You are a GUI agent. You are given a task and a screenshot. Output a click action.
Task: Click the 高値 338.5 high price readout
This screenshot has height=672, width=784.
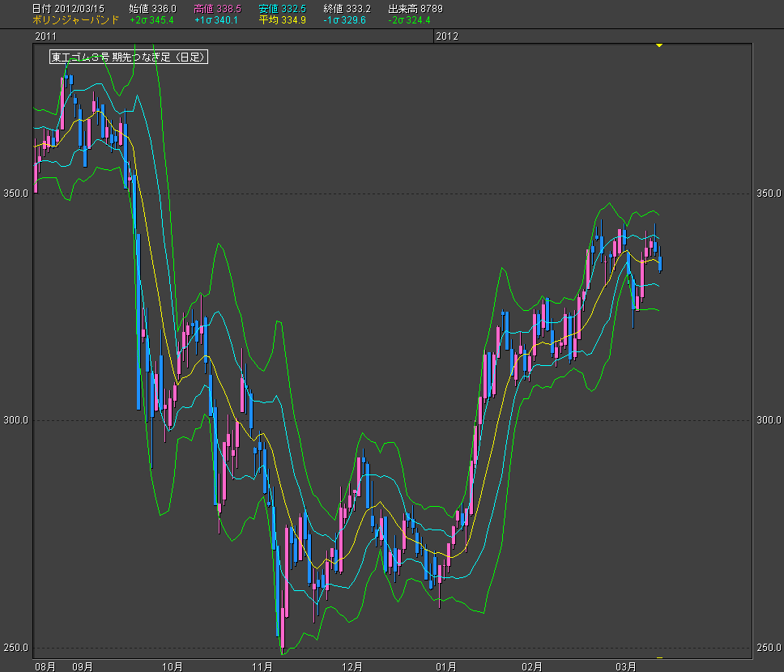tap(217, 8)
